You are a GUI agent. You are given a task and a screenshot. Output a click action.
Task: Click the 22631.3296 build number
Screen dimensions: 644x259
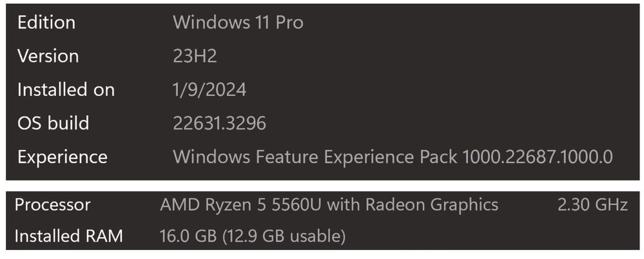(x=219, y=123)
